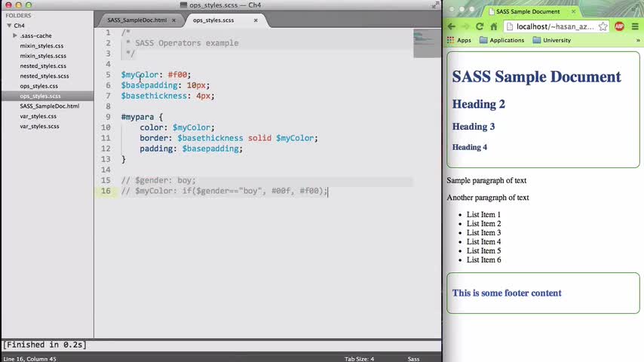Click 'List Item 4' in browser
The height and width of the screenshot is (362, 644).
(x=483, y=241)
